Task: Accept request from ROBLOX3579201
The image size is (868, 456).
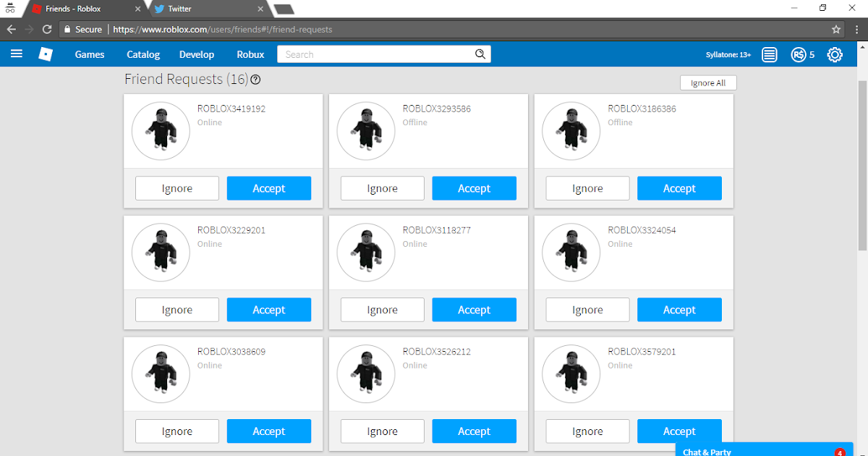Action: (679, 429)
